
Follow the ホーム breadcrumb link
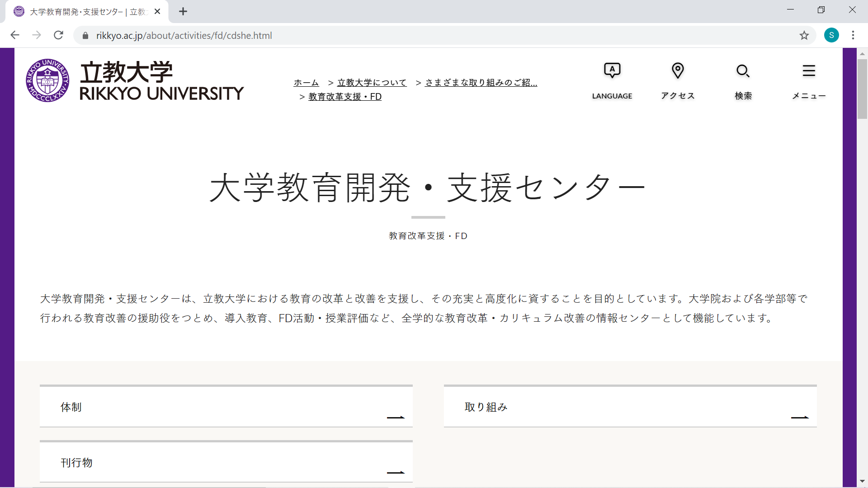click(306, 83)
